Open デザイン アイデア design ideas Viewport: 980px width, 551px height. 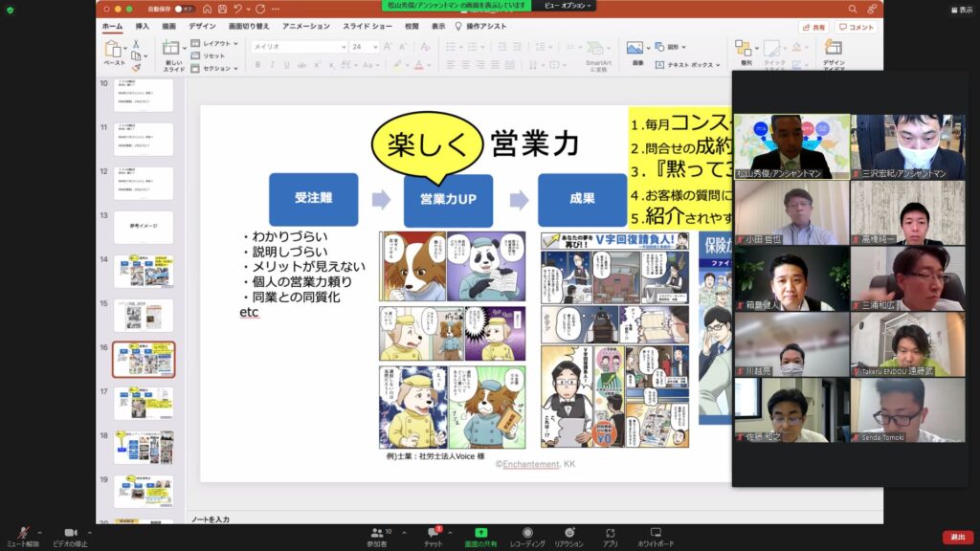coord(834,54)
